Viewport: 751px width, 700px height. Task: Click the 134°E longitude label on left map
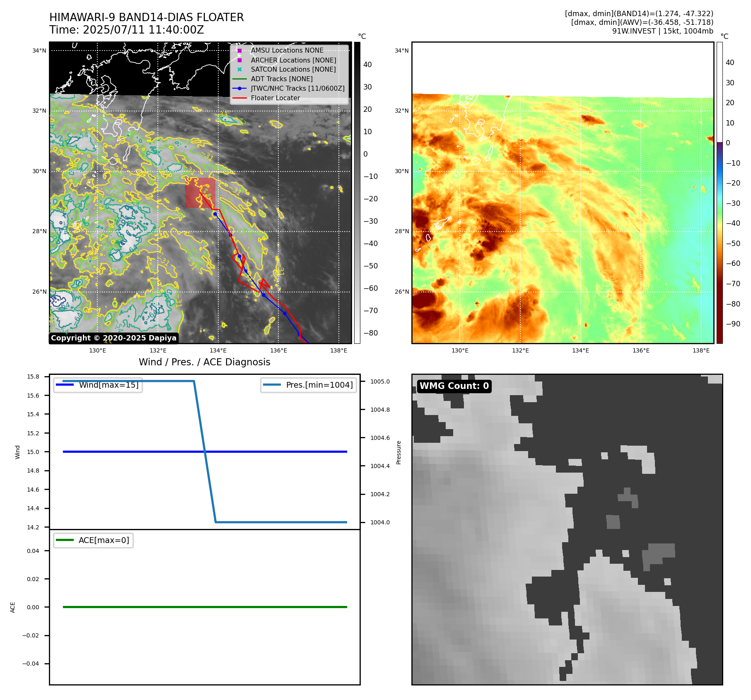coord(218,351)
